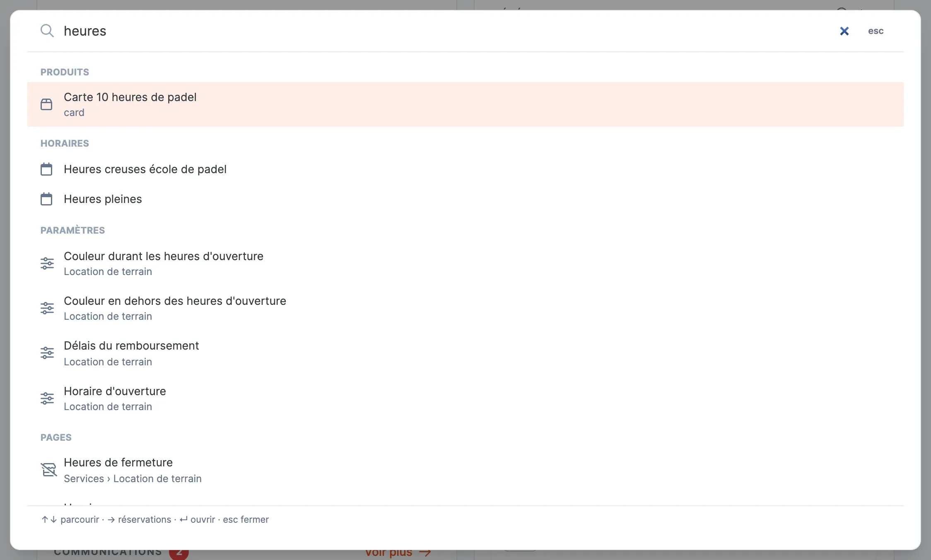This screenshot has height=560, width=931.
Task: Focus the search field containing 'heures'
Action: (447, 31)
